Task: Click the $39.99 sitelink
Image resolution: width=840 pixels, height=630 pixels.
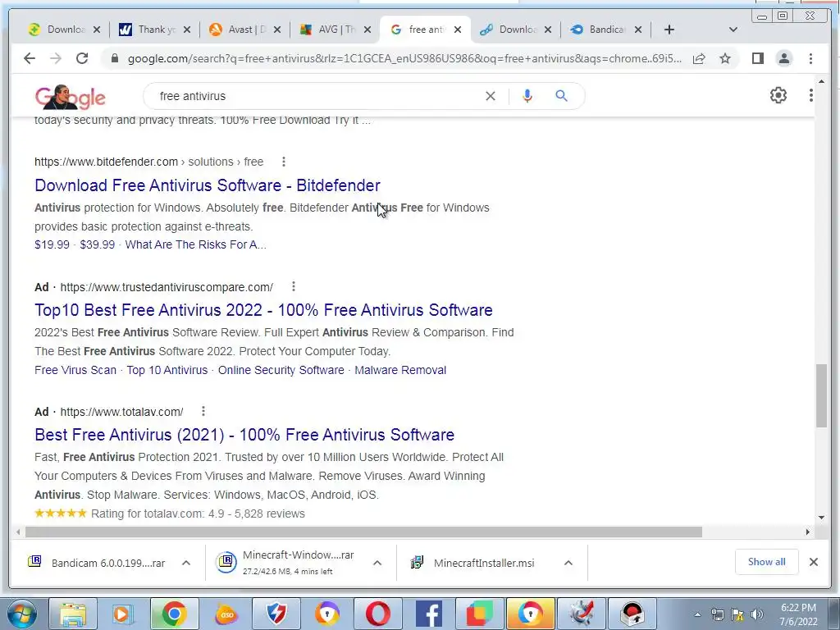Action: click(x=98, y=244)
